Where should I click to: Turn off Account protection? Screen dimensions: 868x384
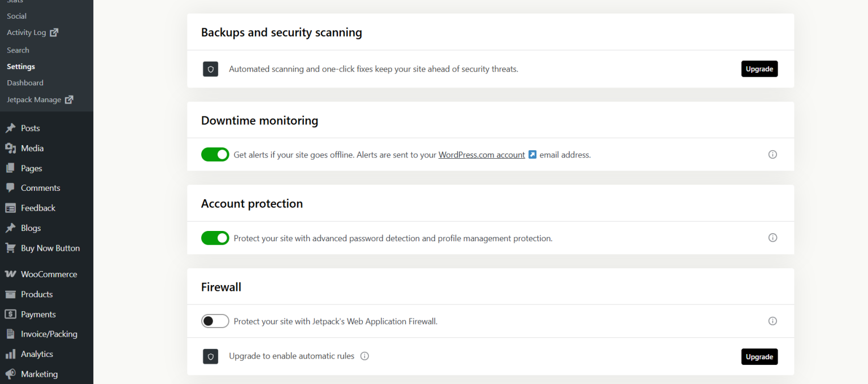click(215, 238)
